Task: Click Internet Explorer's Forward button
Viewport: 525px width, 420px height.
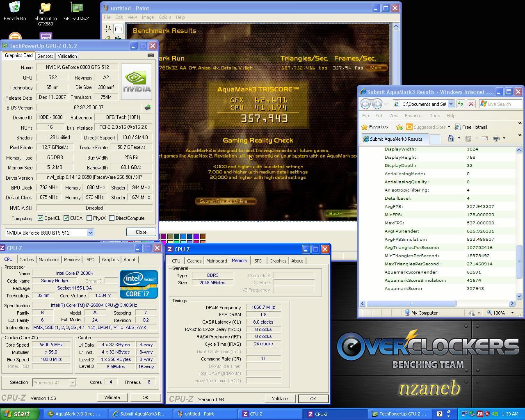Action: pos(377,104)
